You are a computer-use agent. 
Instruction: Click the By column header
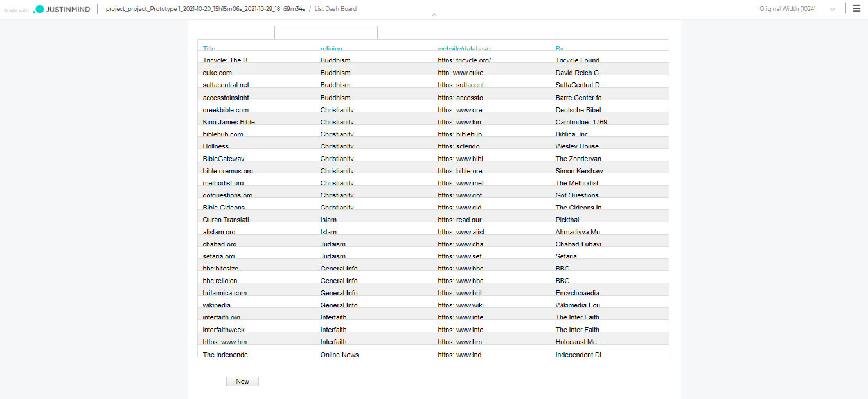click(560, 48)
